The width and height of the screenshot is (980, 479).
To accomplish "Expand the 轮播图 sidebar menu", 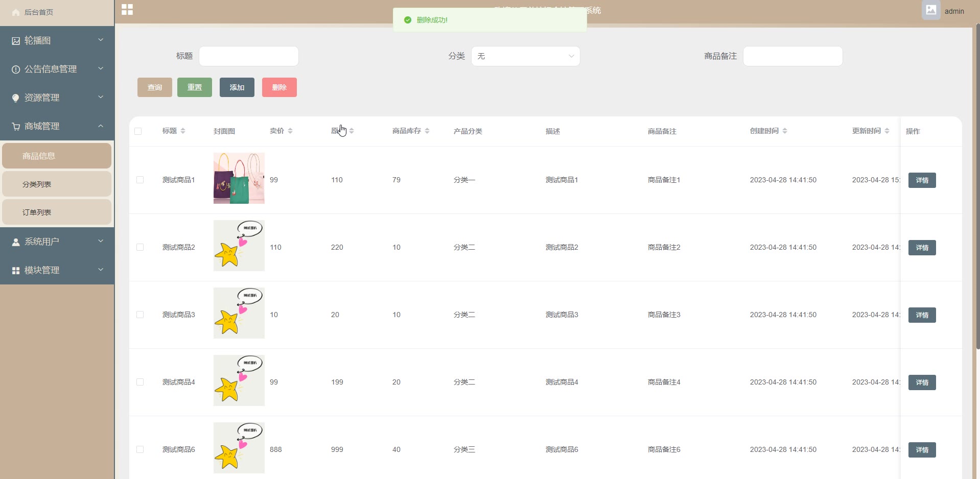I will coord(57,40).
